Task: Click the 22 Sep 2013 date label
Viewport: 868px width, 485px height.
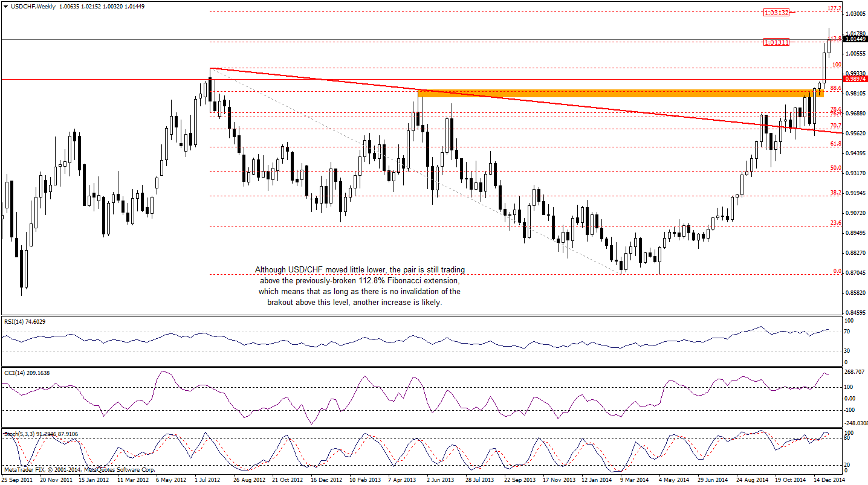Action: point(519,480)
